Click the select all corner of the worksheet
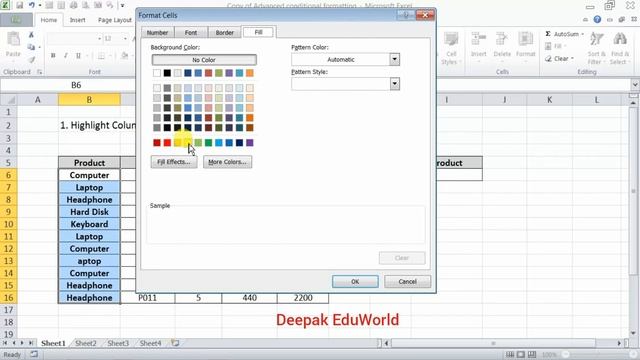This screenshot has width=640, height=360. click(9, 100)
